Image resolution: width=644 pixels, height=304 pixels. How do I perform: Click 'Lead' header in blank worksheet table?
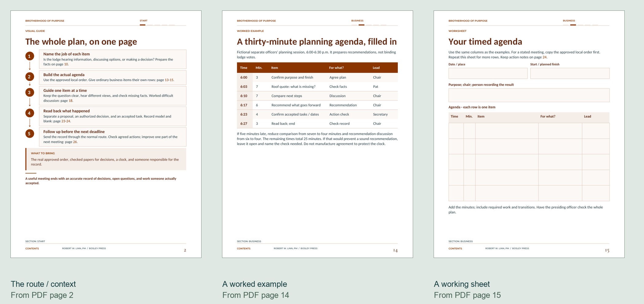(587, 116)
